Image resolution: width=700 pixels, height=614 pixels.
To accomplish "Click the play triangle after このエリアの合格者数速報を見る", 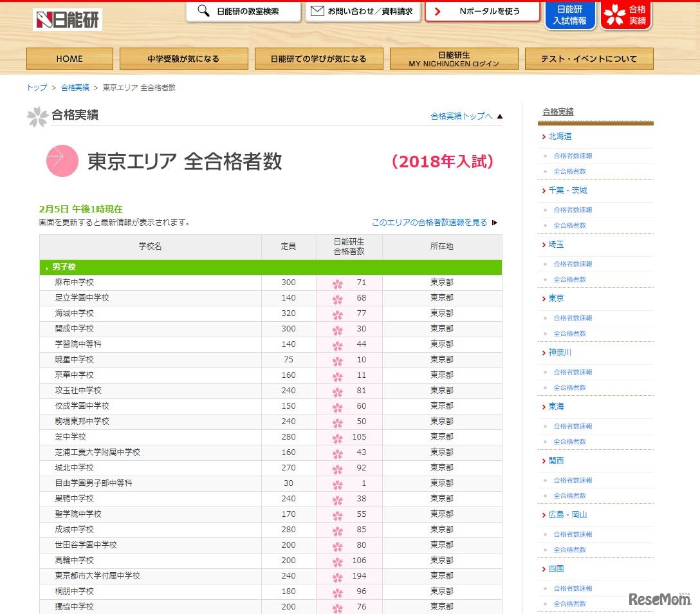I will pos(494,222).
